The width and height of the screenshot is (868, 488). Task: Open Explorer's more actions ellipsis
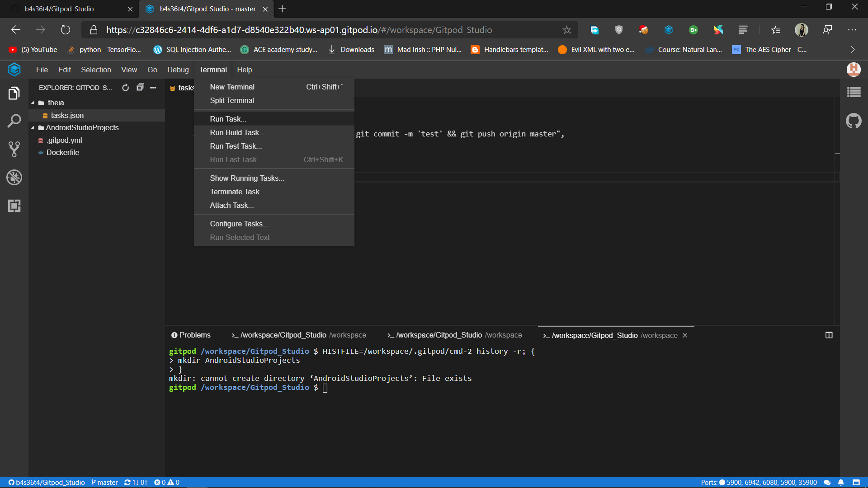153,88
